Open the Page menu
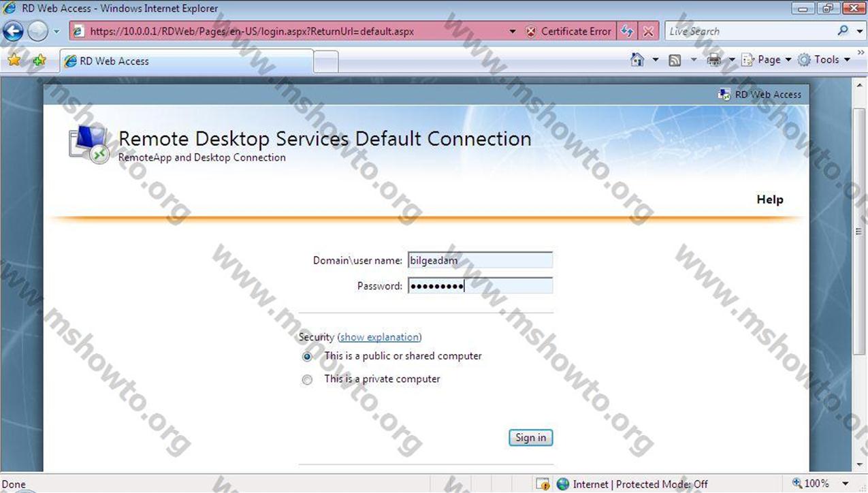The width and height of the screenshot is (868, 493). (767, 60)
